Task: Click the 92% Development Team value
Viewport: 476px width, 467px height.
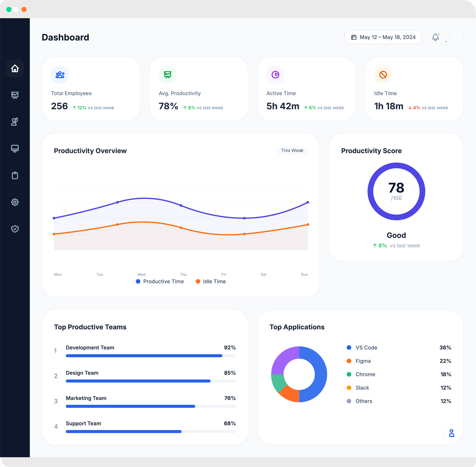Action: coord(230,347)
